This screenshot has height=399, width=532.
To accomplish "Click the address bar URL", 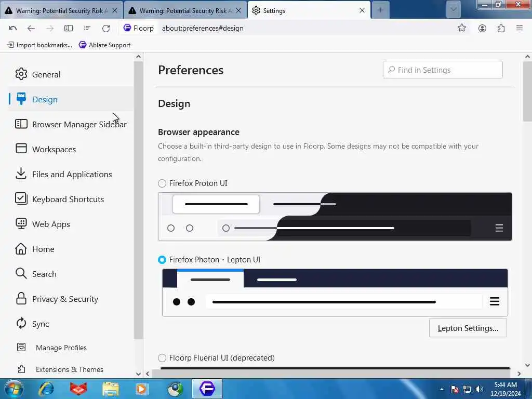I will pyautogui.click(x=203, y=28).
